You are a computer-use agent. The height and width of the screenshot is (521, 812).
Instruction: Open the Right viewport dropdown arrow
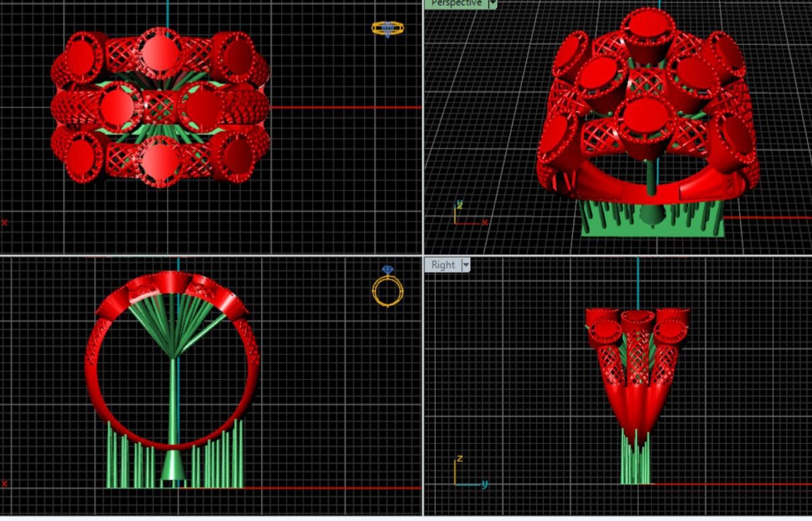[464, 265]
